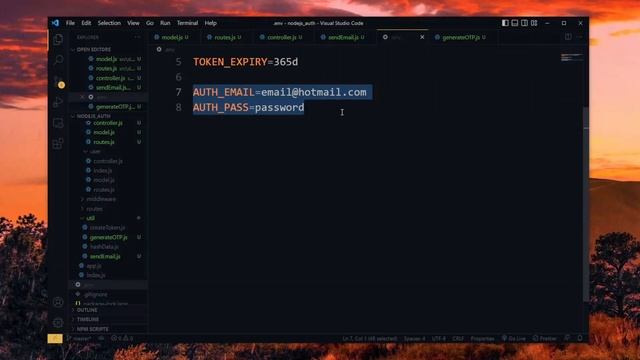
Task: Close the .env editor tab
Action: tap(422, 37)
